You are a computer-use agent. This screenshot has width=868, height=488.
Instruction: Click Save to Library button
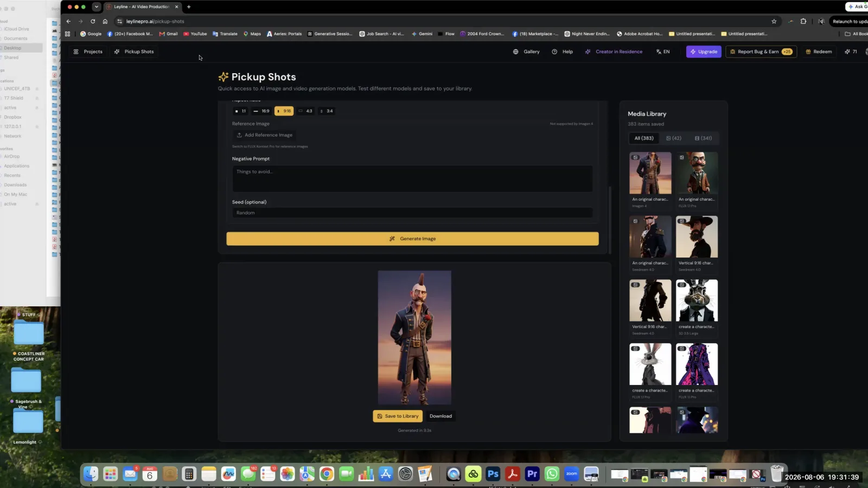tap(398, 416)
